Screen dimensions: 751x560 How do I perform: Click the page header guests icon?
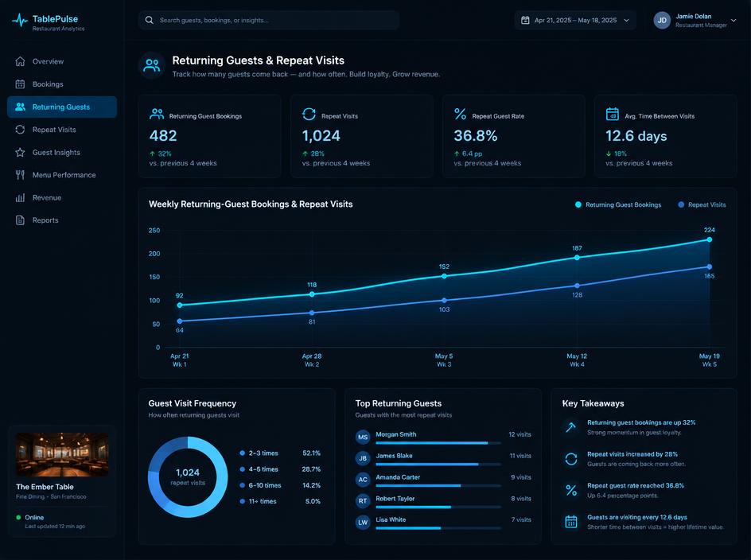[152, 65]
